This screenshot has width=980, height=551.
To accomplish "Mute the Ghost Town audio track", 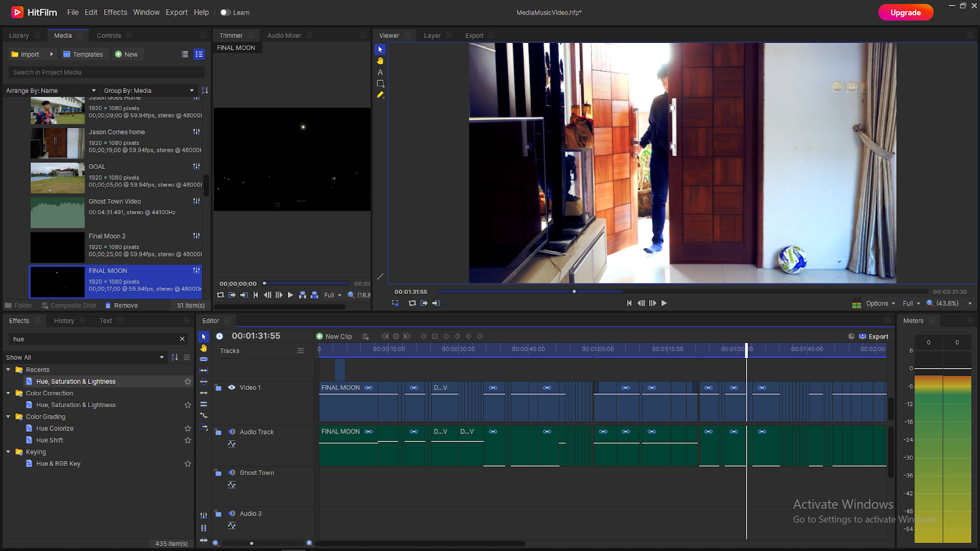I will coord(232,473).
